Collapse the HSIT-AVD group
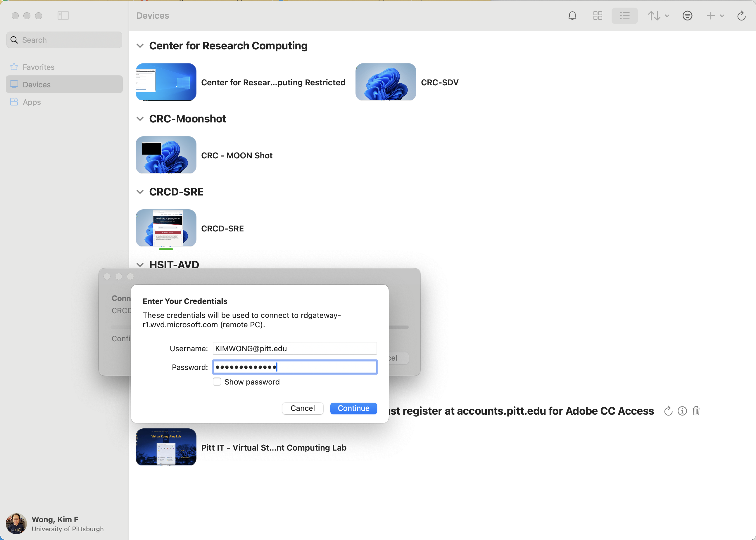The width and height of the screenshot is (756, 540). (140, 265)
